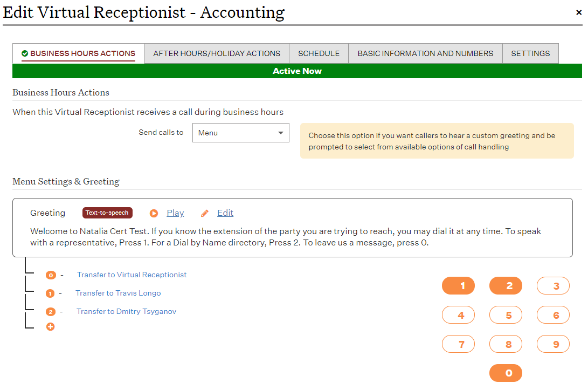Click the orange 0 badge in menu list
This screenshot has width=588, height=390.
click(x=51, y=275)
